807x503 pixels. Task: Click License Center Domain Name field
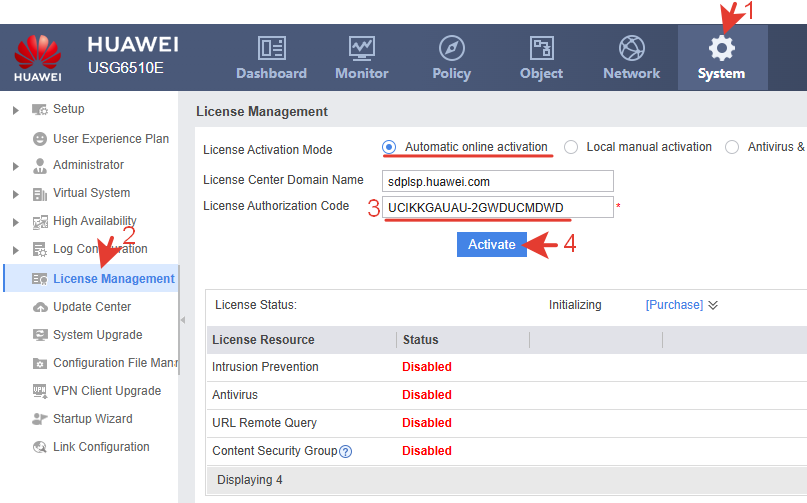(498, 181)
